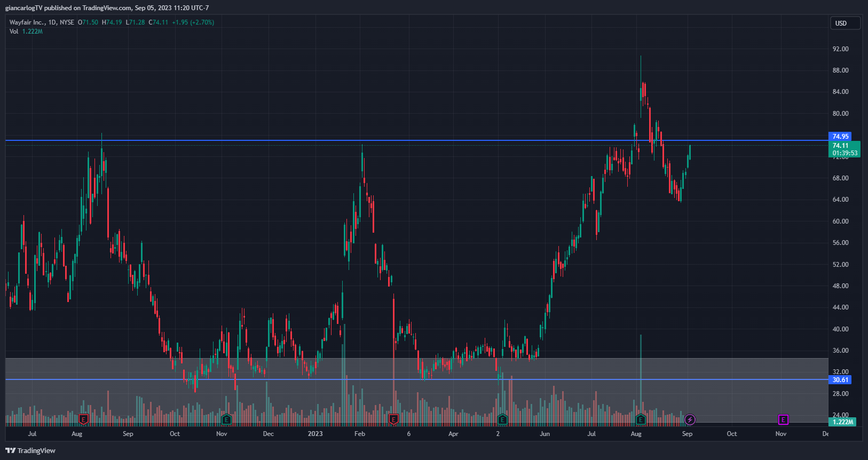
Task: Select the 74.95 horizontal line price label
Action: [x=840, y=137]
